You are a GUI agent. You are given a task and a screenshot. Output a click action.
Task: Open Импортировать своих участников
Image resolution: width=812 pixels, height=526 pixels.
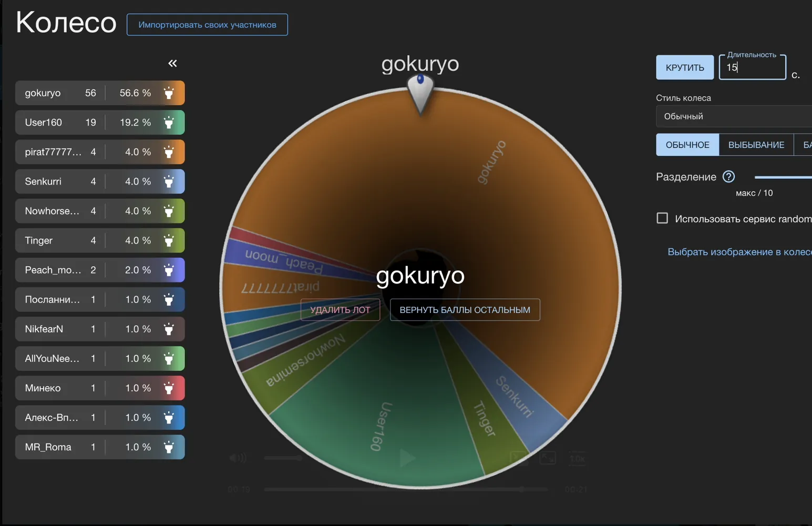point(207,25)
